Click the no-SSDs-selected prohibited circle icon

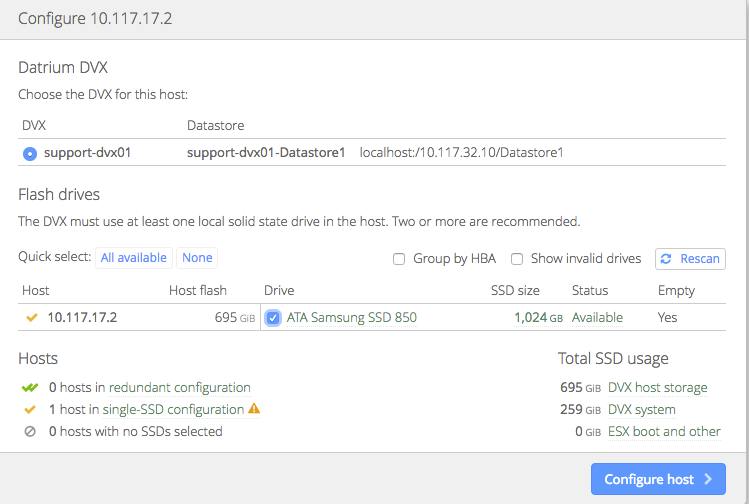click(x=31, y=431)
